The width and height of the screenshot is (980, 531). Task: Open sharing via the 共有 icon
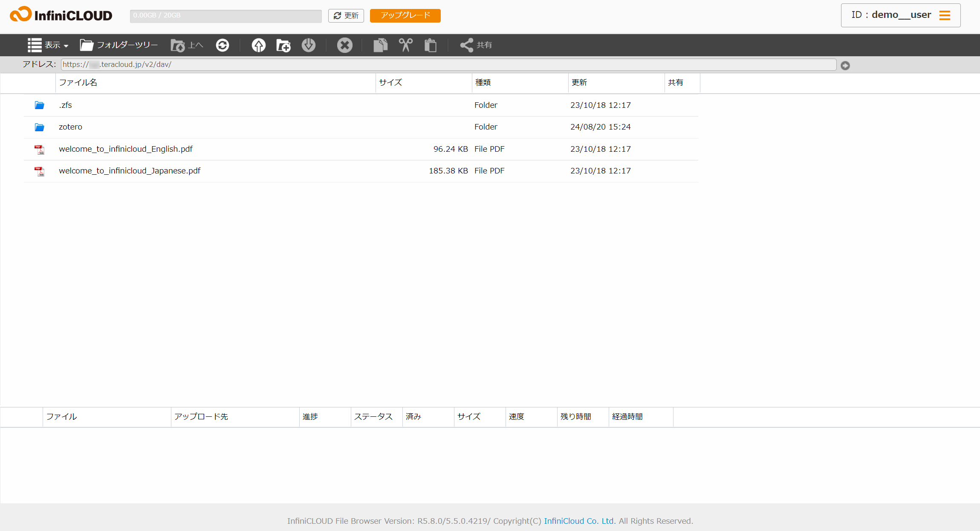pyautogui.click(x=475, y=45)
